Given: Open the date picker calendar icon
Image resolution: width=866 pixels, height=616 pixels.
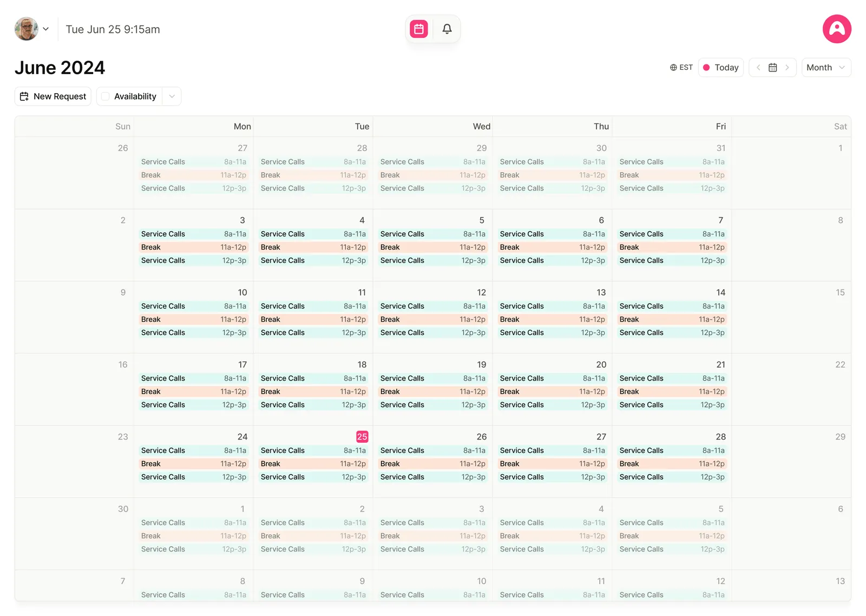Looking at the screenshot, I should [x=773, y=68].
